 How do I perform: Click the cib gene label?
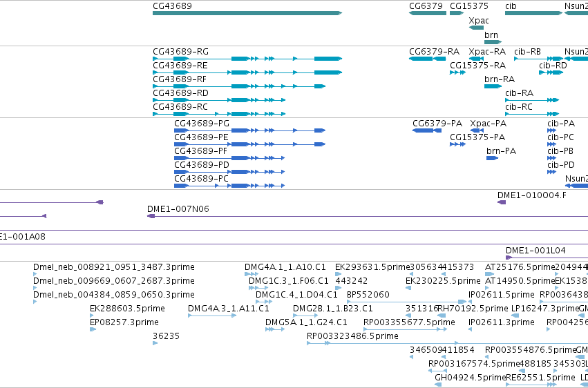point(511,6)
